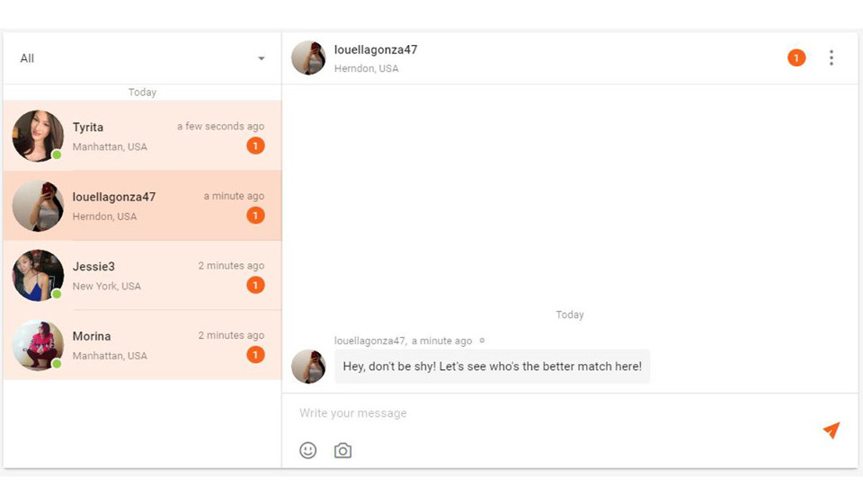Viewport: 863px width, 504px height.
Task: Open the three-dot options menu
Action: pyautogui.click(x=831, y=58)
